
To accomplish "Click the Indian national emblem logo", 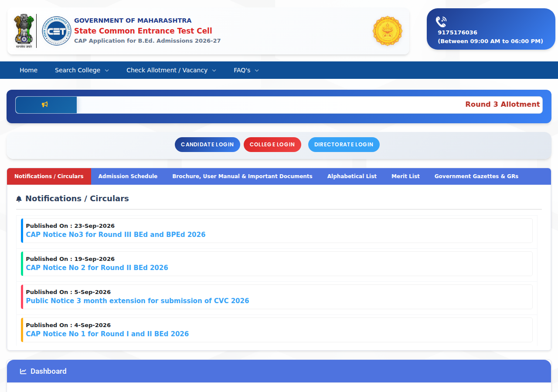I will pos(24,31).
